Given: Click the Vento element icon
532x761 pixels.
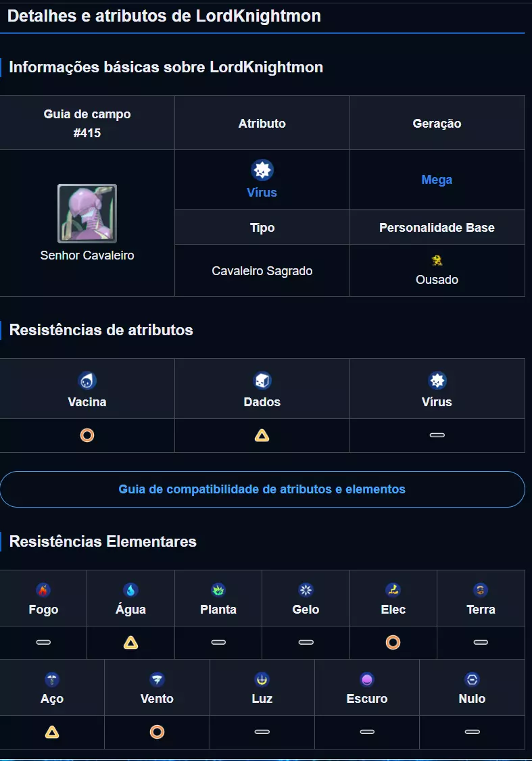Looking at the screenshot, I should coord(157,679).
